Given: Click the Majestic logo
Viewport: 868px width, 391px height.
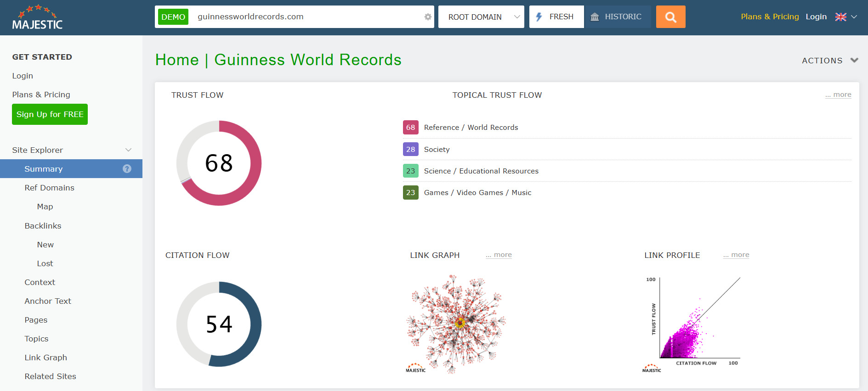Looking at the screenshot, I should point(38,18).
